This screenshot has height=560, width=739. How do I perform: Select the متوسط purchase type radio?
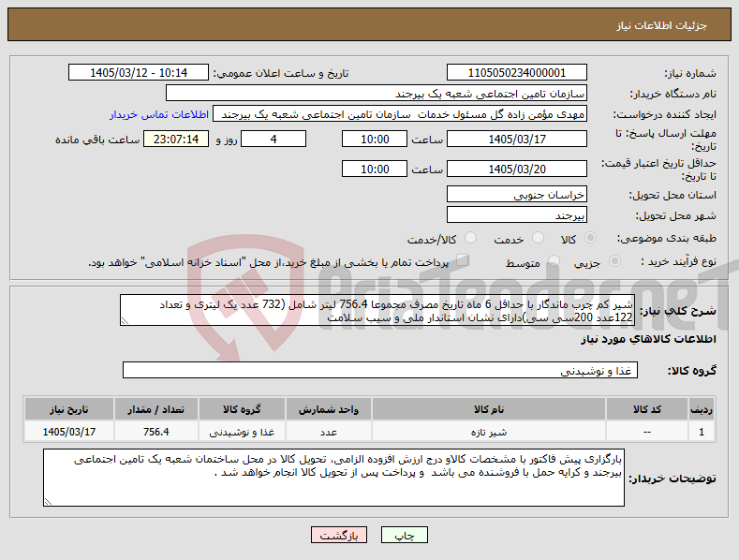(x=554, y=261)
